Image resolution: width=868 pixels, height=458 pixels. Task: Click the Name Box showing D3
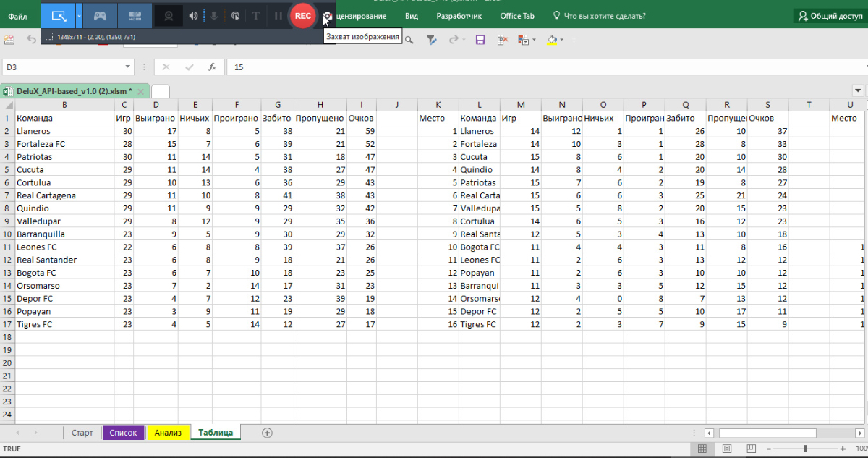(x=63, y=67)
